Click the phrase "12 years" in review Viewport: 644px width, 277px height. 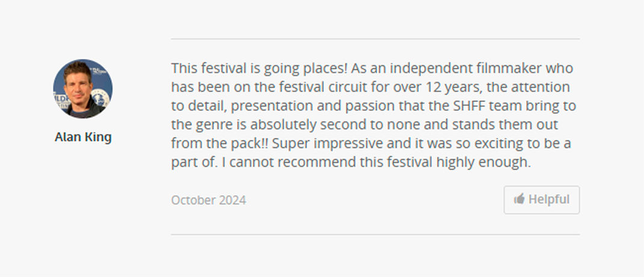(x=440, y=87)
